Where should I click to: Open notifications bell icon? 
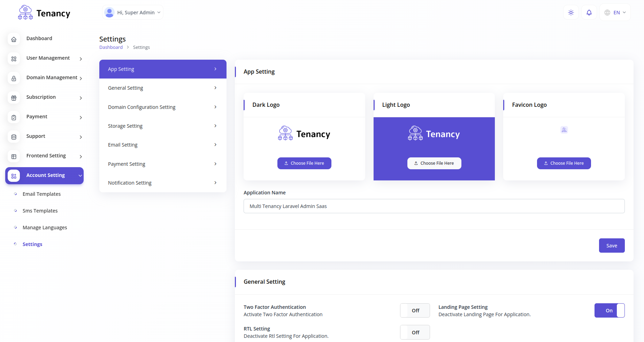click(x=589, y=13)
